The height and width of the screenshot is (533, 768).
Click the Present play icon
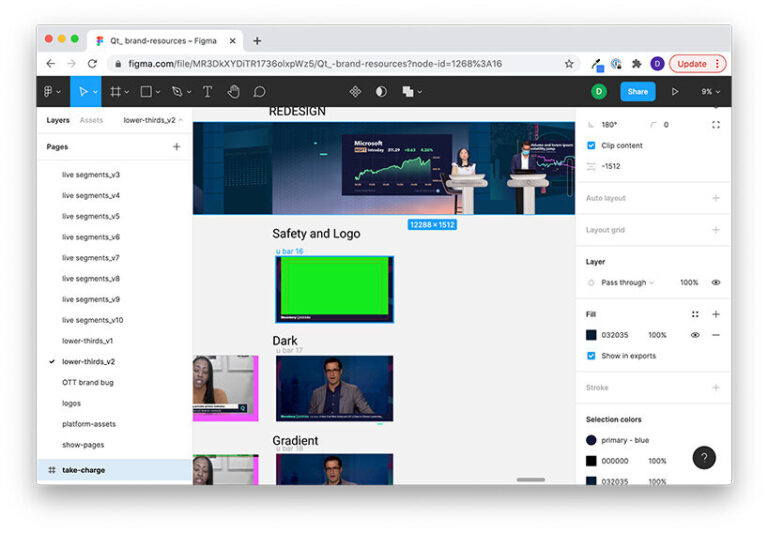pos(675,91)
